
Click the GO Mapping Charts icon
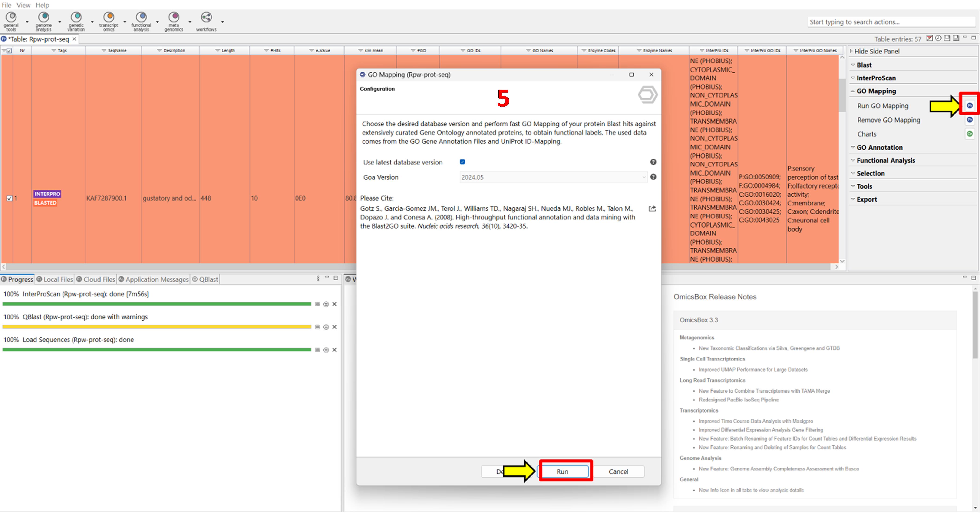tap(969, 134)
